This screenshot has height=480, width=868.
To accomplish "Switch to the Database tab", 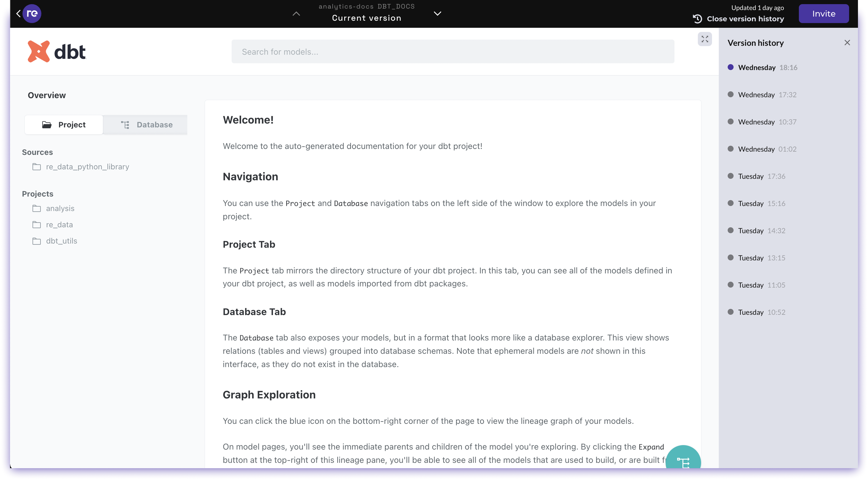I will [x=145, y=125].
